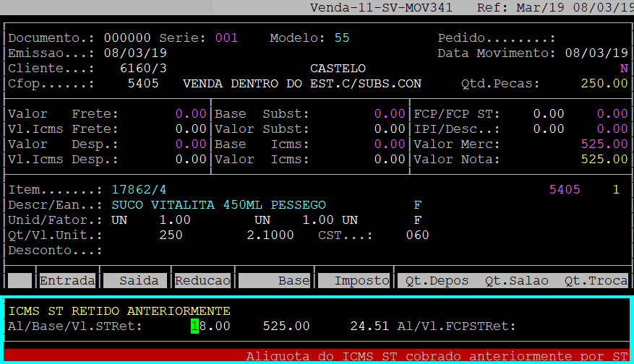The width and height of the screenshot is (634, 364).
Task: Click the CST value 060
Action: pyautogui.click(x=417, y=235)
